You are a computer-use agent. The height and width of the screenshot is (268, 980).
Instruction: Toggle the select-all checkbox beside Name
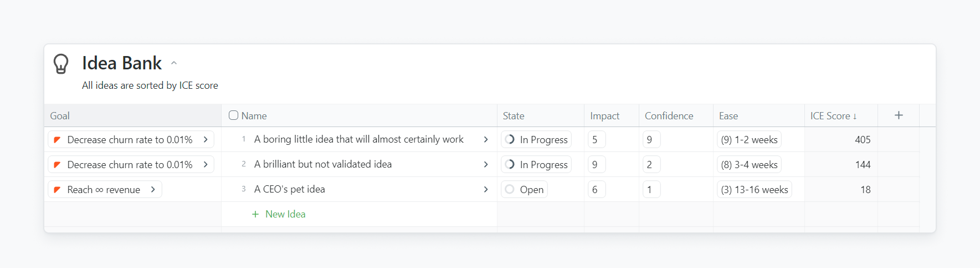coord(234,115)
